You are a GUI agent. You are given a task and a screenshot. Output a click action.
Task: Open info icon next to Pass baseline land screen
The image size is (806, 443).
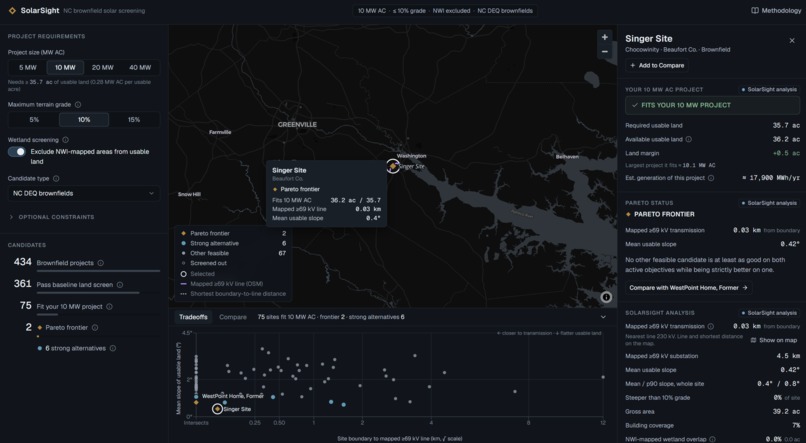tap(120, 285)
